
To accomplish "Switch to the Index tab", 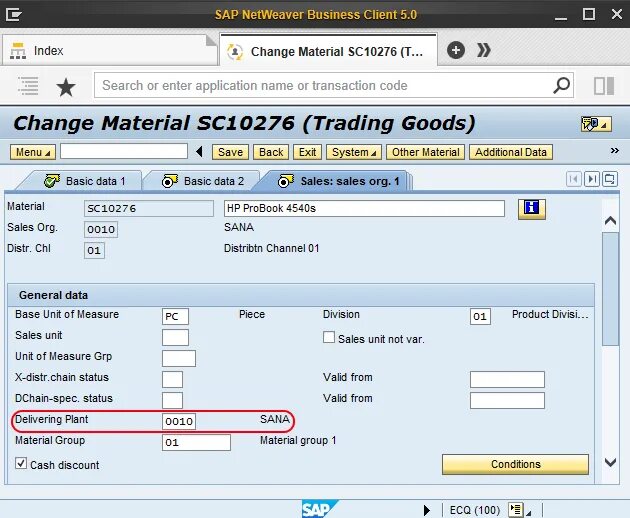I will (x=108, y=51).
